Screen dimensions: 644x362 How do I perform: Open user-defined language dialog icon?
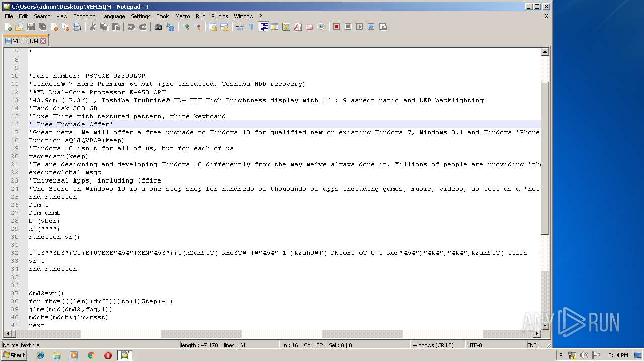point(275,27)
